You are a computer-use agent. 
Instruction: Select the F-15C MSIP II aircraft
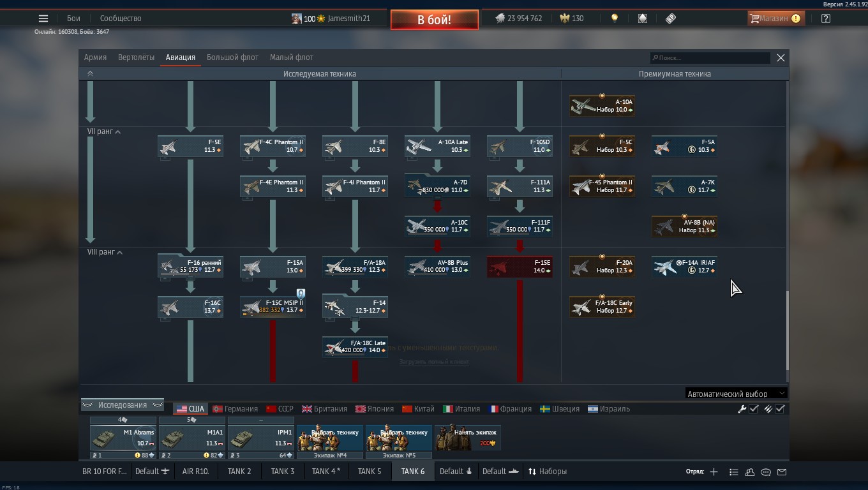click(273, 307)
